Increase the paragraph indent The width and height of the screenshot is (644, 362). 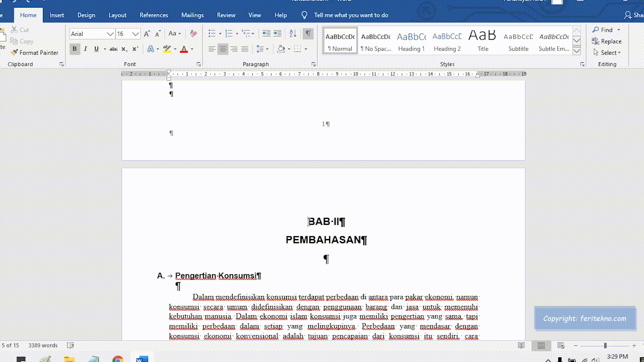(277, 34)
